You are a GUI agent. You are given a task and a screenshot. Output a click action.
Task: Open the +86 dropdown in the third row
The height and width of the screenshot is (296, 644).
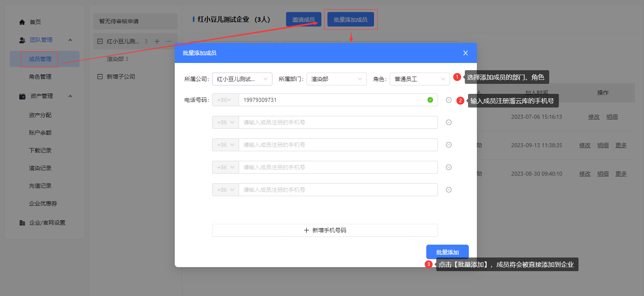pos(225,145)
